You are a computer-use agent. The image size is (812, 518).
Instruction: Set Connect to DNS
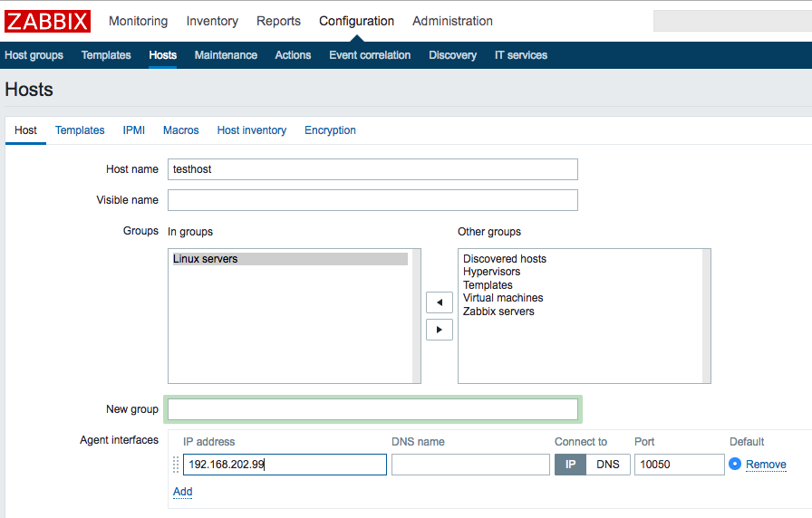coord(608,465)
